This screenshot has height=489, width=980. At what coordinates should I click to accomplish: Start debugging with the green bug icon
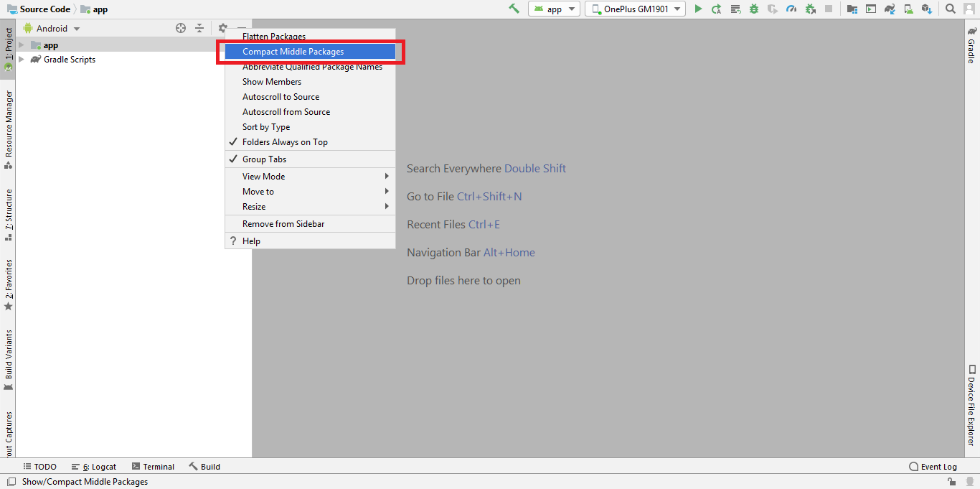[754, 9]
